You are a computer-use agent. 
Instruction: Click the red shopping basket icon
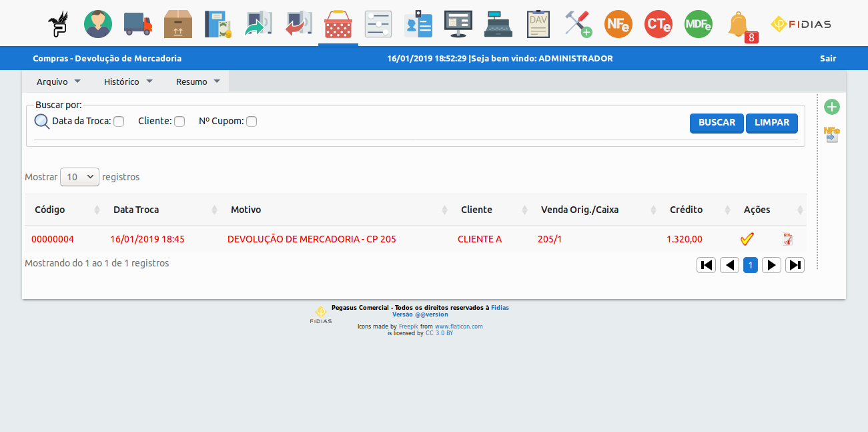pyautogui.click(x=338, y=24)
